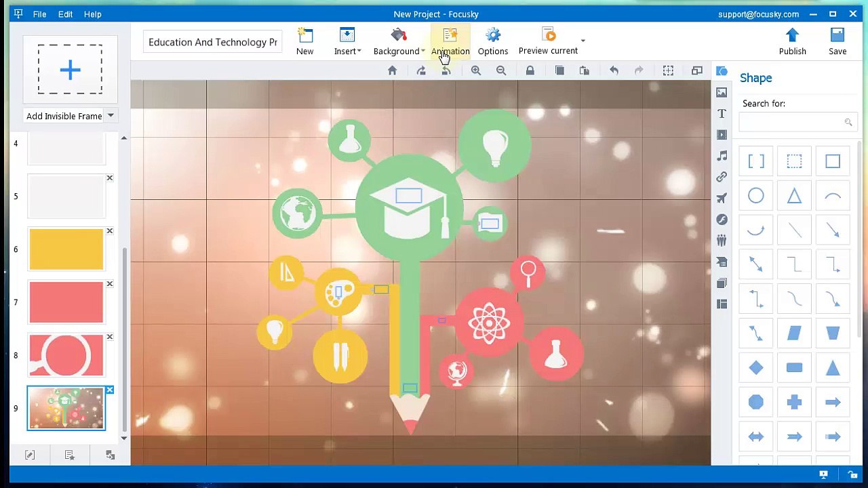Image resolution: width=868 pixels, height=488 pixels.
Task: Select the yellow frame 6 thumbnail
Action: click(x=66, y=249)
